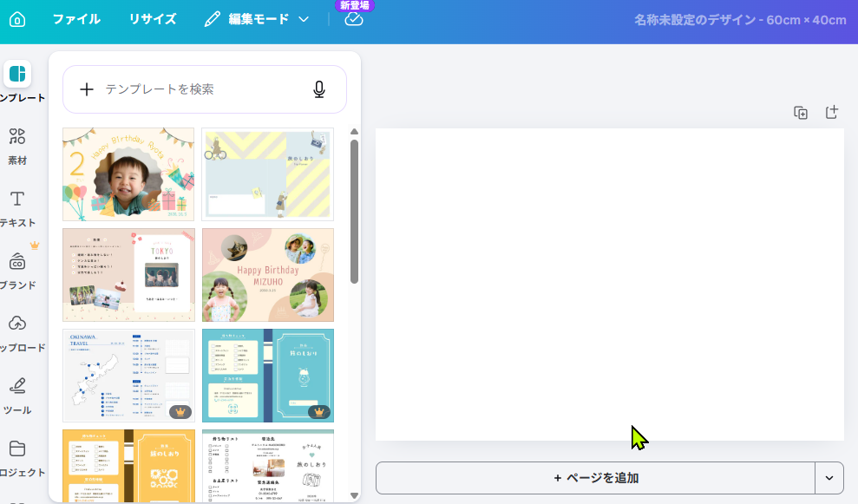Viewport: 858px width, 504px height.
Task: Select the yellow striped 旅のしおり template
Action: pos(267,174)
